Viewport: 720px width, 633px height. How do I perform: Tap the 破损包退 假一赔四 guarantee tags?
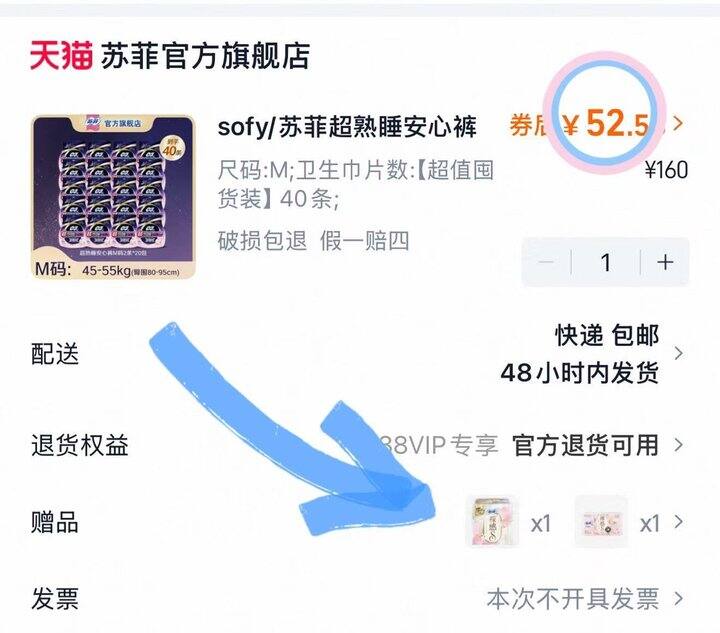pos(313,241)
